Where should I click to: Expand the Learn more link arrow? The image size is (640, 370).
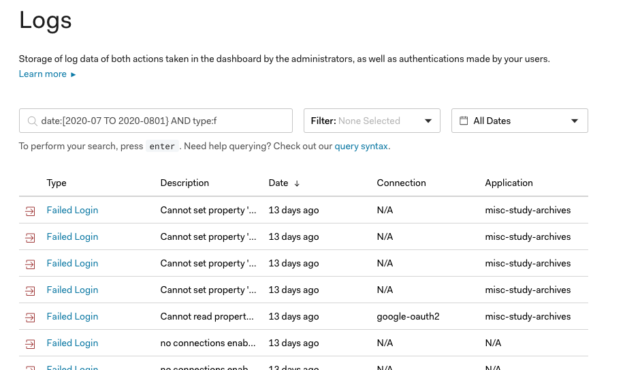click(73, 75)
